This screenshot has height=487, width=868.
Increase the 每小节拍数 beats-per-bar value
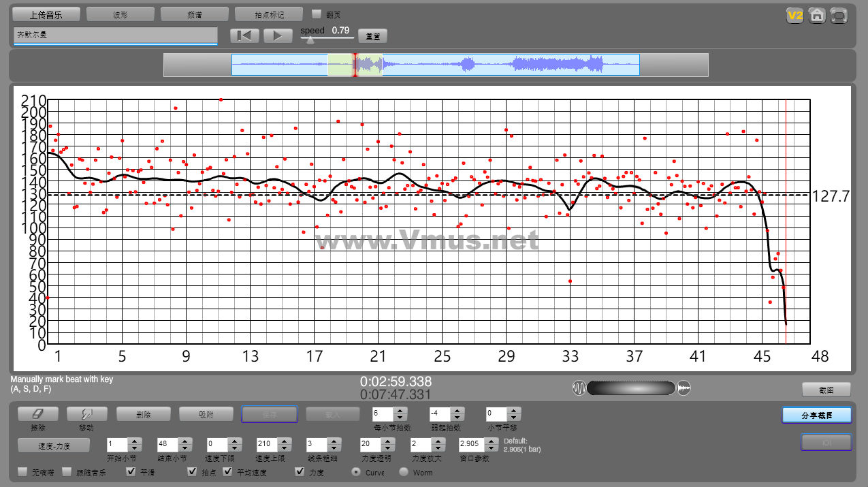tap(400, 411)
